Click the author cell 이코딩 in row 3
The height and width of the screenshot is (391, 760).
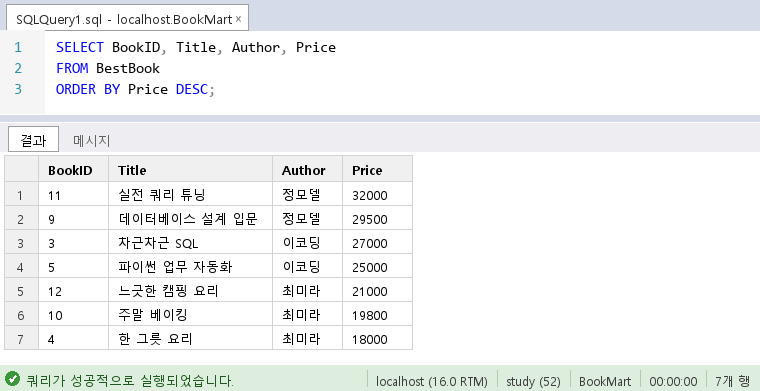click(307, 242)
